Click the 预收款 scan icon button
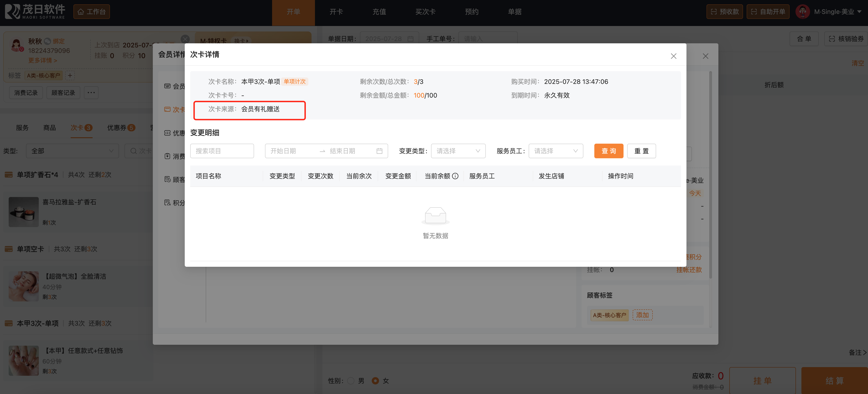Screen dimensions: 868x394 725,12
